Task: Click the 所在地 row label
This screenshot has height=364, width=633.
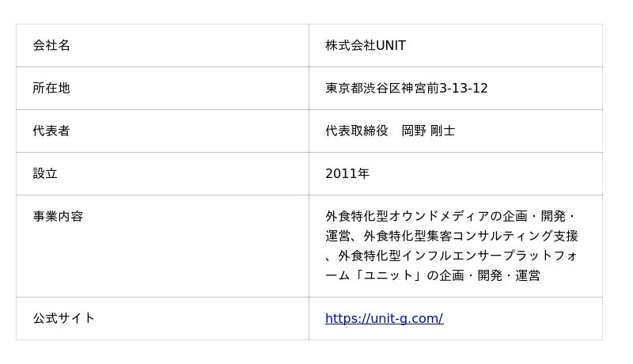Action: coord(51,89)
